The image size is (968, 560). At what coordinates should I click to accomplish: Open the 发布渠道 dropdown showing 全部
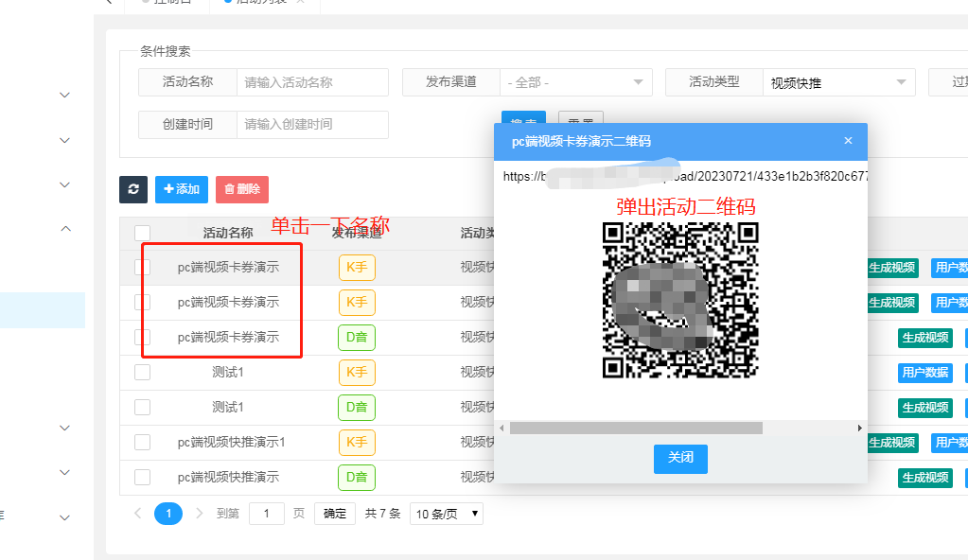(x=576, y=82)
